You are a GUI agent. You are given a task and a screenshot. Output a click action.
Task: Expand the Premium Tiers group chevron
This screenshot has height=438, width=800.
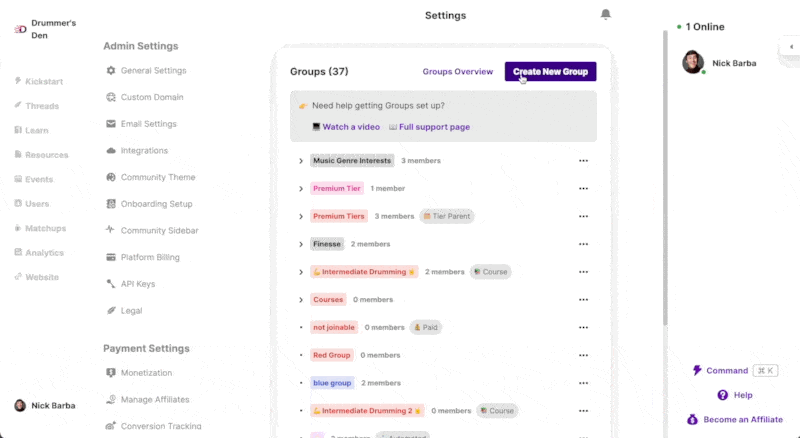pyautogui.click(x=301, y=216)
